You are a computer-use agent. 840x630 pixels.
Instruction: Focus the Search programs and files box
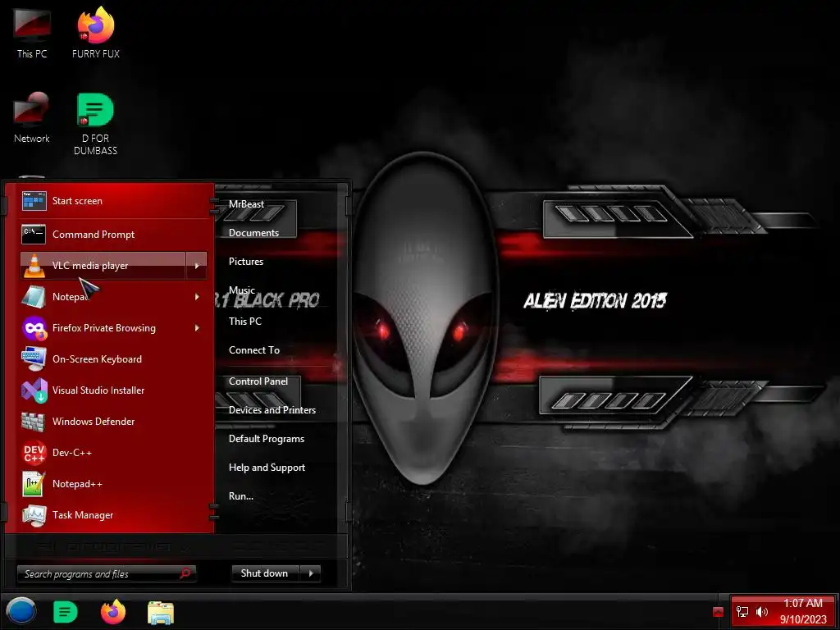pyautogui.click(x=107, y=573)
